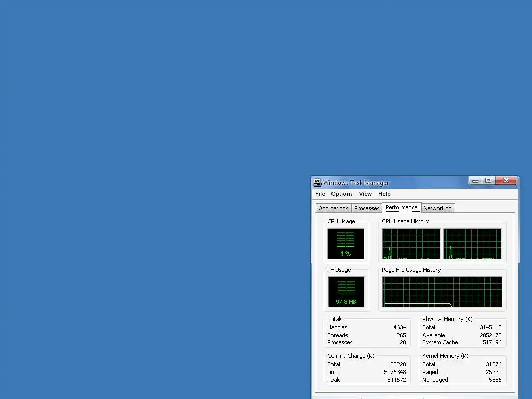The height and width of the screenshot is (399, 532).
Task: Open the Help menu
Action: [x=384, y=194]
